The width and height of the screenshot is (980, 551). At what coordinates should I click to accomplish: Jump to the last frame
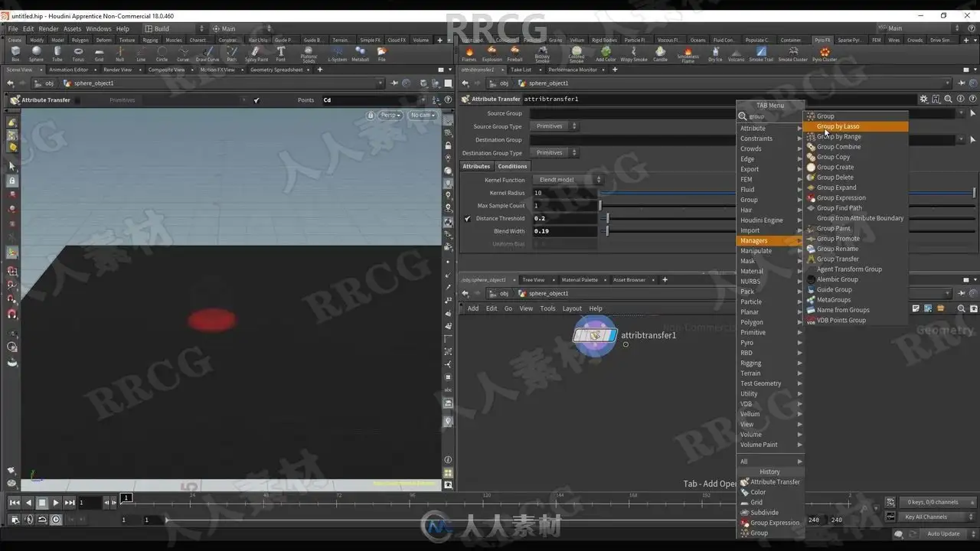click(70, 503)
